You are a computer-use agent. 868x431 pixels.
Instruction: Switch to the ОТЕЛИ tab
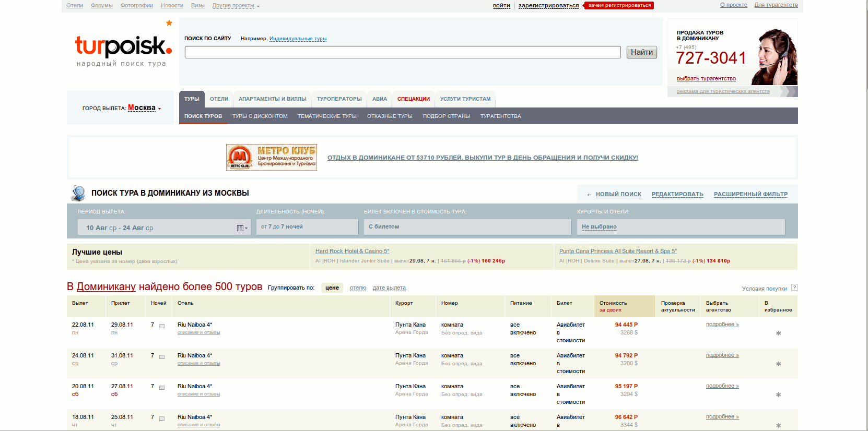click(x=219, y=99)
